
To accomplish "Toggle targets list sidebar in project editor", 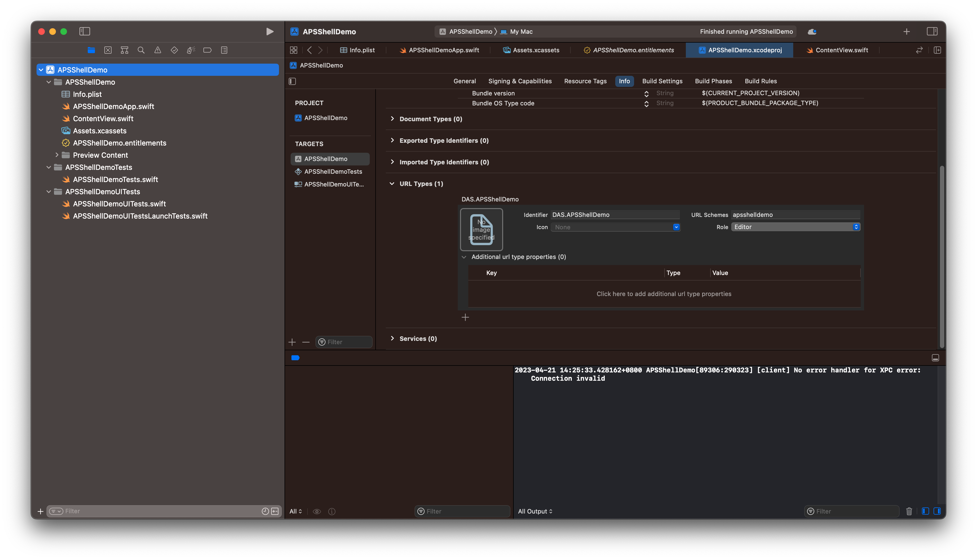I will pyautogui.click(x=292, y=81).
